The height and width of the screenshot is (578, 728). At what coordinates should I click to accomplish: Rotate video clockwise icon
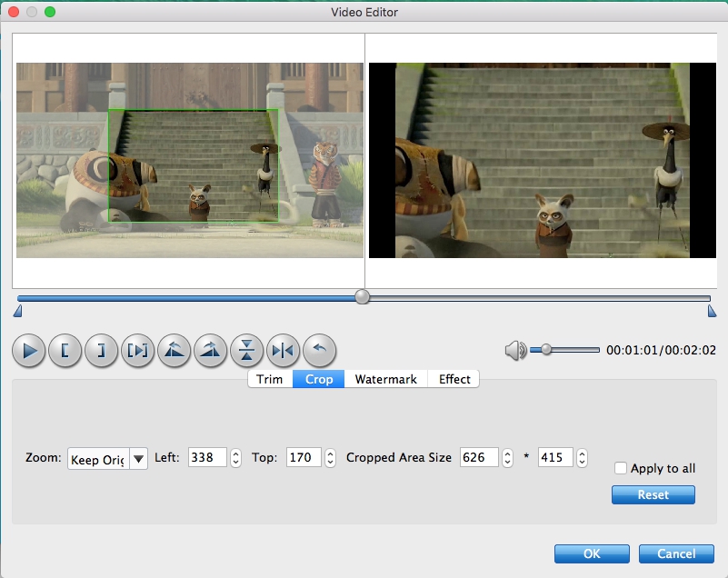(x=210, y=351)
